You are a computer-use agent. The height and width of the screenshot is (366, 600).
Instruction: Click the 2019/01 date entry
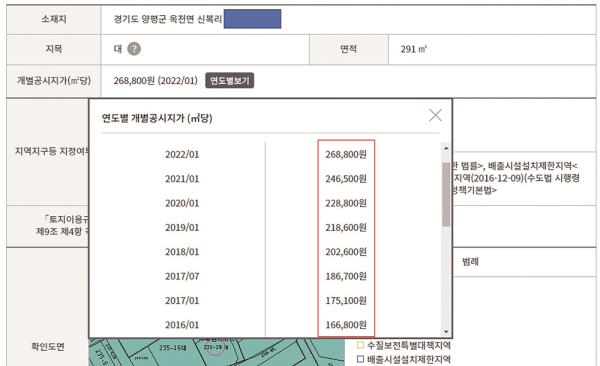click(182, 228)
